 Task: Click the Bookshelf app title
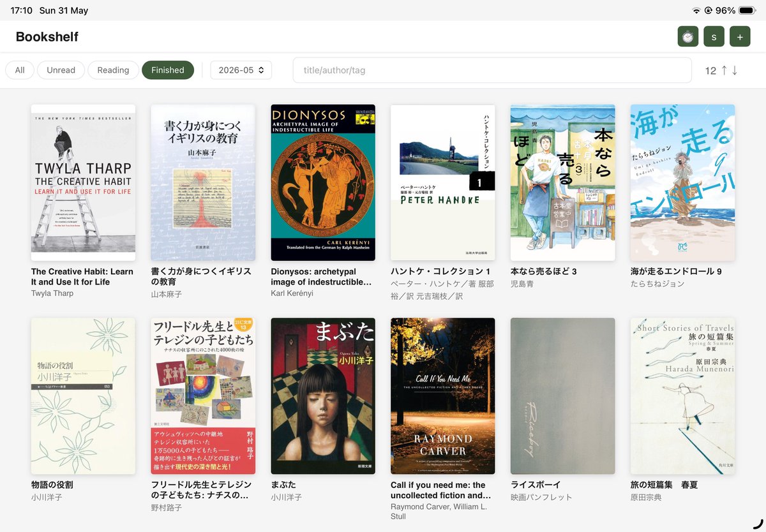point(47,37)
